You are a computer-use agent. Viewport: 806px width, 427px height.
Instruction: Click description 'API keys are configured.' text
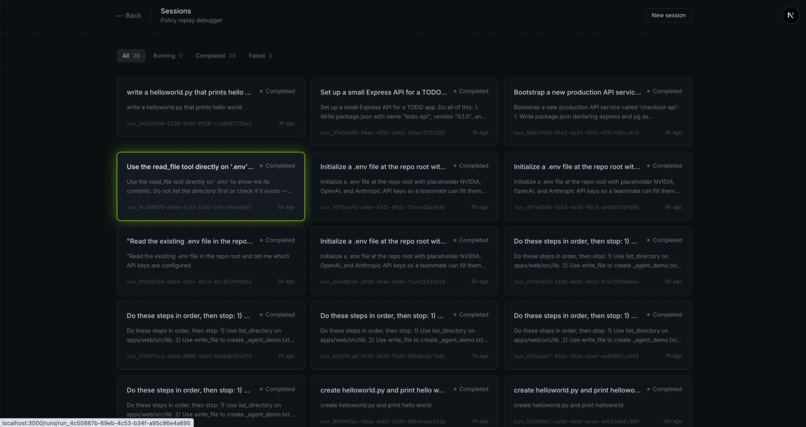[159, 266]
